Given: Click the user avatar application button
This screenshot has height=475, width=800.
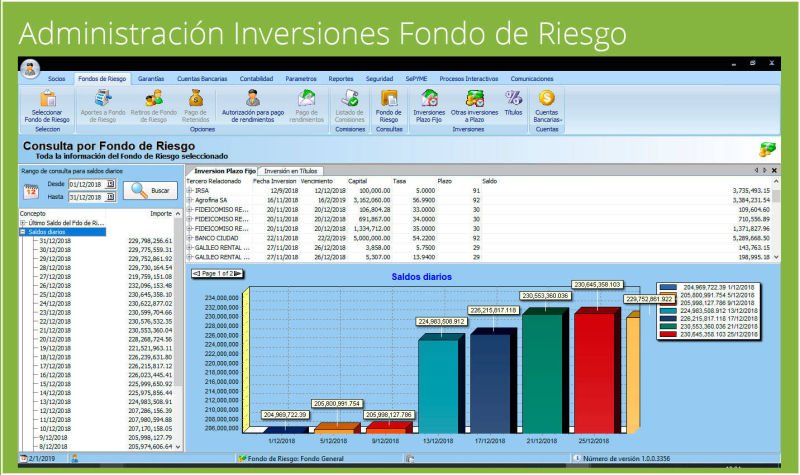Looking at the screenshot, I should (x=30, y=69).
